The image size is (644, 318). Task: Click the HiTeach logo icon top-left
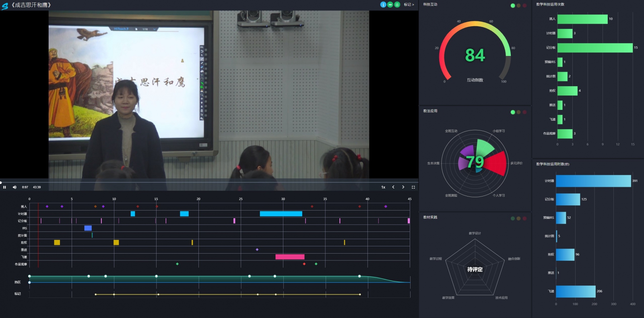click(5, 6)
